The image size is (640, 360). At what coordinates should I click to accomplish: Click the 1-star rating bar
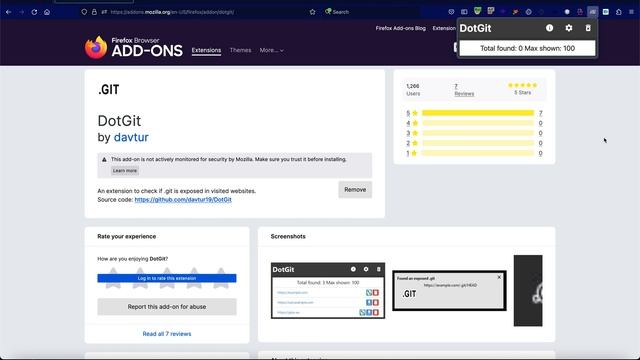[478, 153]
